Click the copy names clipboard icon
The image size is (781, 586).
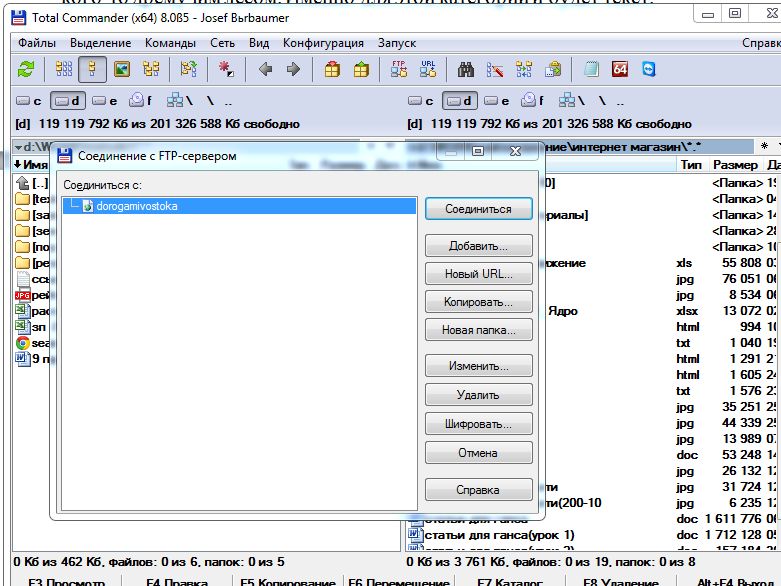553,69
